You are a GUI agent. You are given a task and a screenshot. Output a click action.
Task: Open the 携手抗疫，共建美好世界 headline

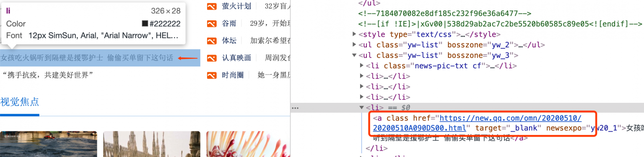tap(47, 75)
